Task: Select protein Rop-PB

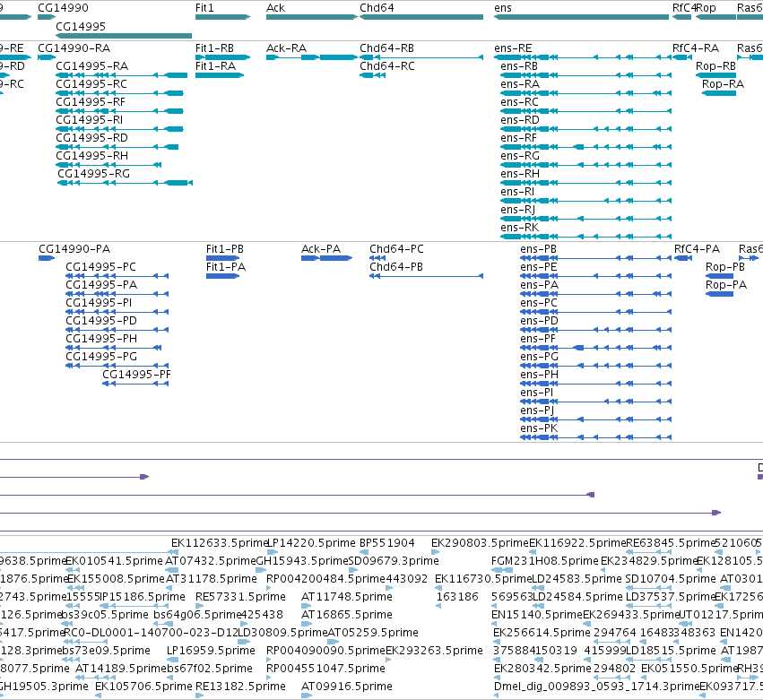Action: click(x=719, y=276)
